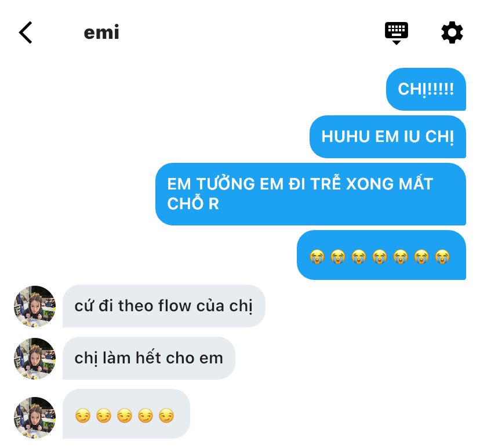
Task: Tap the EM TƯỞNG EM ĐI TRỄ message
Action: tap(310, 194)
